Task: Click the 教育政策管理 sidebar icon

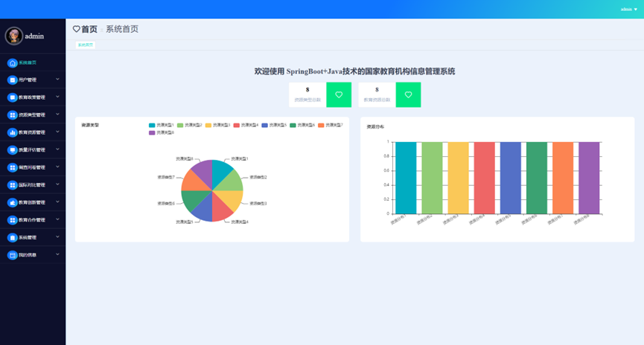Action: pos(13,97)
